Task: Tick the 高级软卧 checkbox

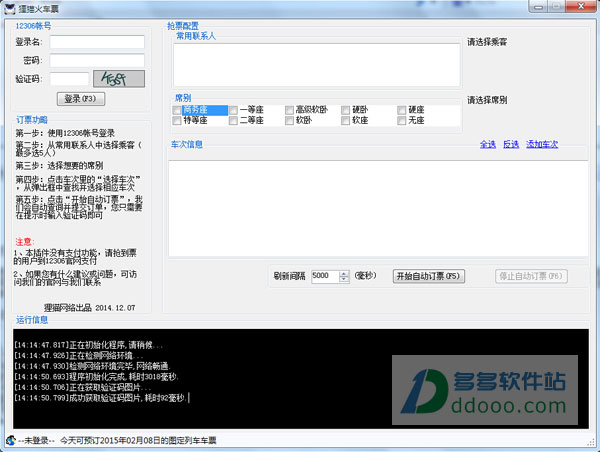Action: coord(289,110)
